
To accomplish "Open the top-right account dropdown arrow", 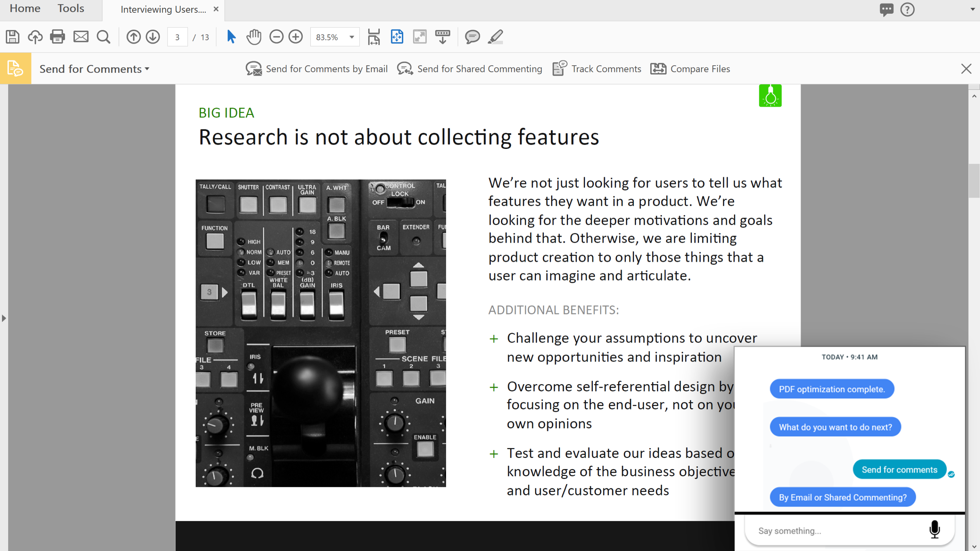I will [x=973, y=9].
